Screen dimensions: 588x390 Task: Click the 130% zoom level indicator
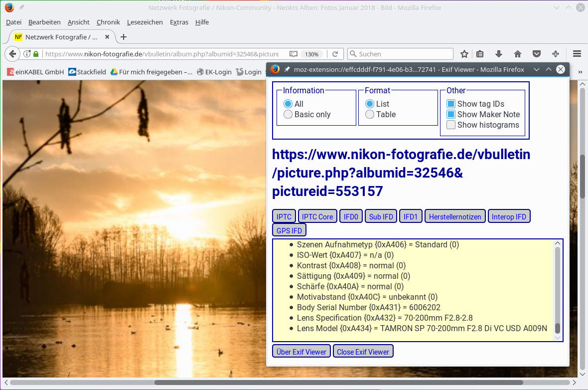[x=311, y=54]
